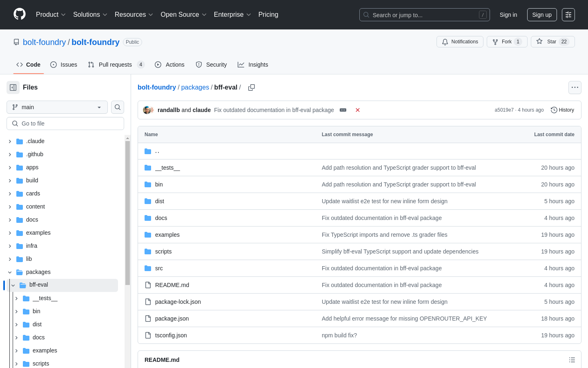Search this repository magnifier button
The width and height of the screenshot is (588, 368).
tap(118, 107)
